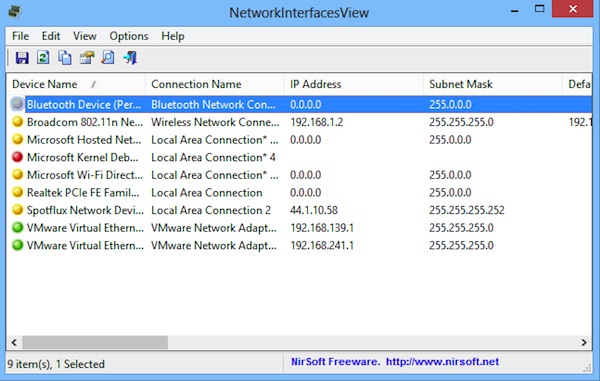Click the IP address 44.1.10.58
This screenshot has width=600, height=381.
pos(314,210)
